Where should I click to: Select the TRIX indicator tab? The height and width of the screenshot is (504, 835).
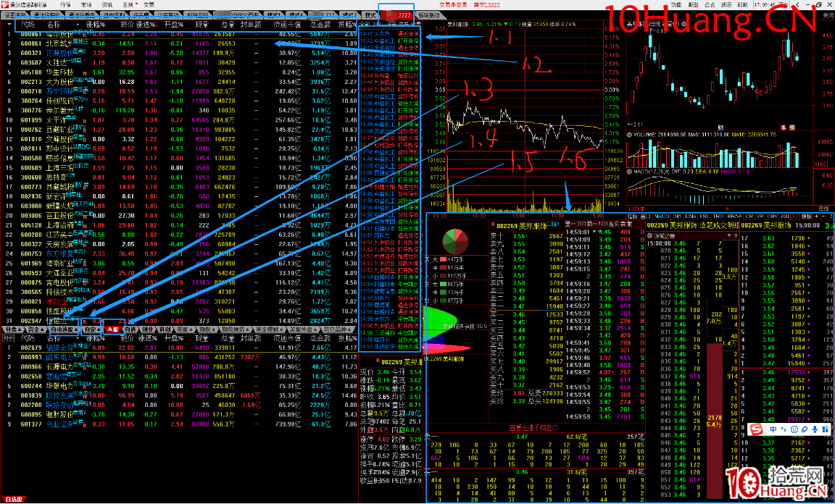(718, 216)
